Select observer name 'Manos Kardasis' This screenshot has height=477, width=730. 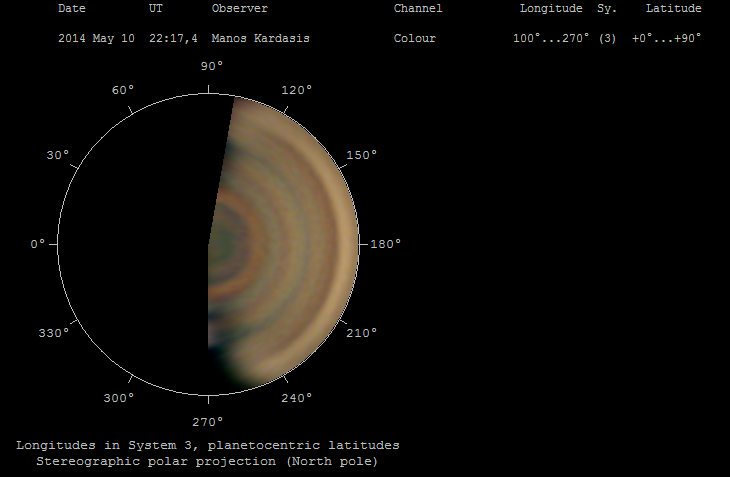[x=261, y=38]
